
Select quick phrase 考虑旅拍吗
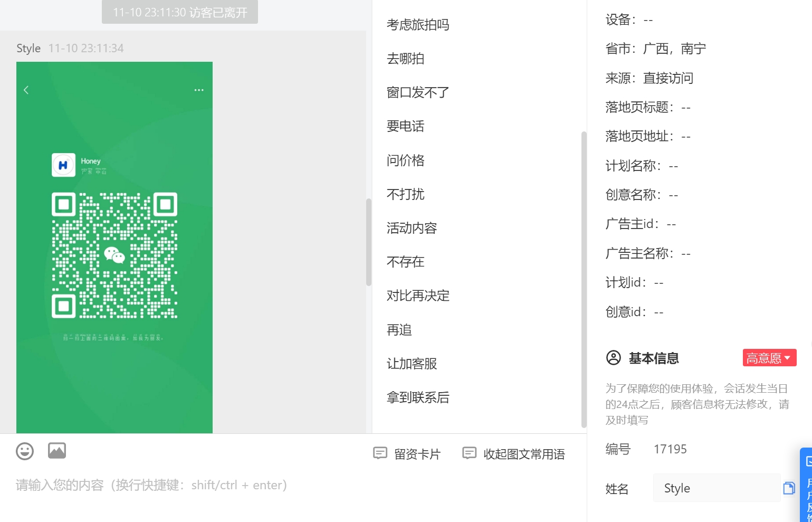418,25
